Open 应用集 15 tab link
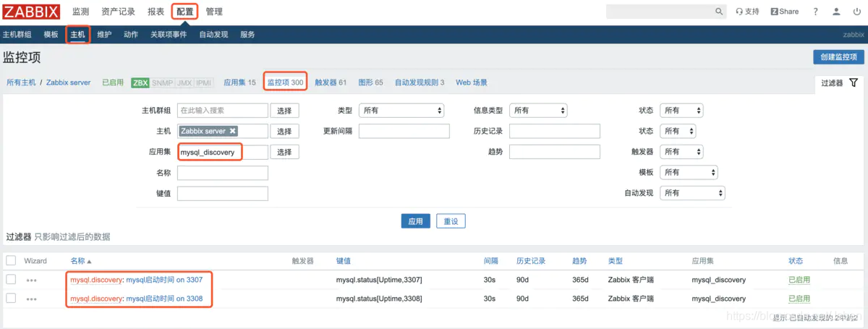The width and height of the screenshot is (868, 329). pos(239,82)
